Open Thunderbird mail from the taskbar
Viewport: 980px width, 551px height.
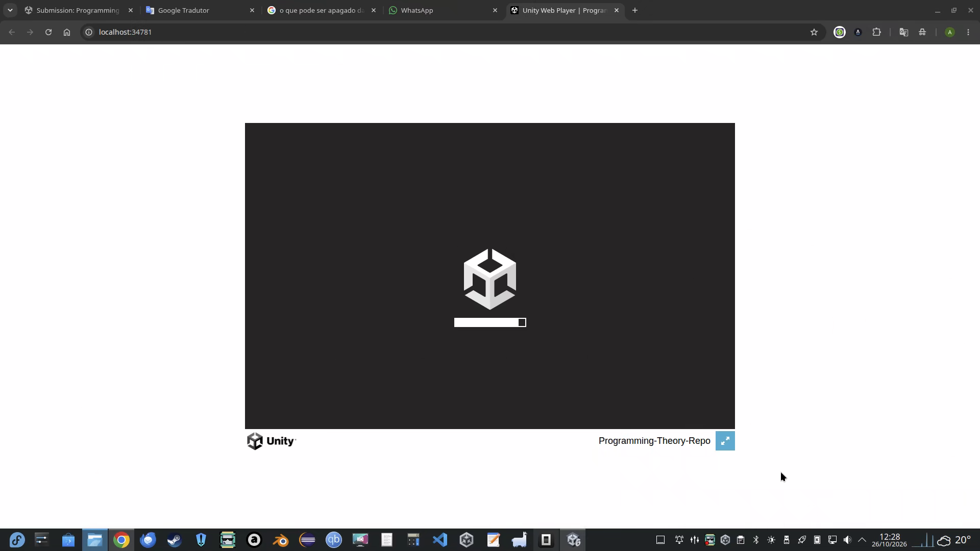coord(148,540)
